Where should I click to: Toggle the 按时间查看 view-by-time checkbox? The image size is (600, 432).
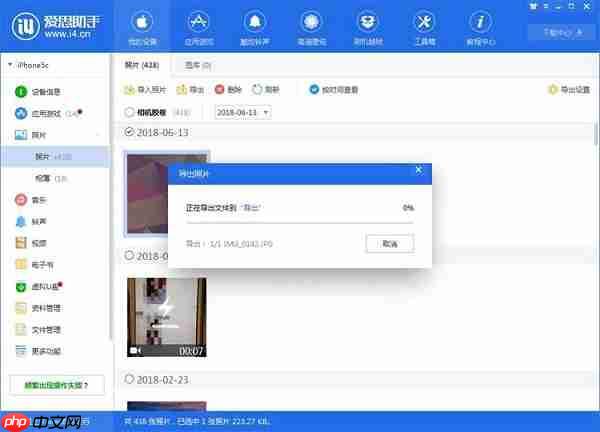point(314,90)
